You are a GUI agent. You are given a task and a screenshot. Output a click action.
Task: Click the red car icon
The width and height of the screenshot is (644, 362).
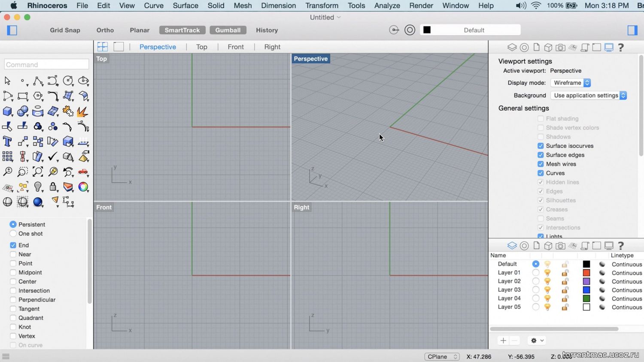[83, 172]
